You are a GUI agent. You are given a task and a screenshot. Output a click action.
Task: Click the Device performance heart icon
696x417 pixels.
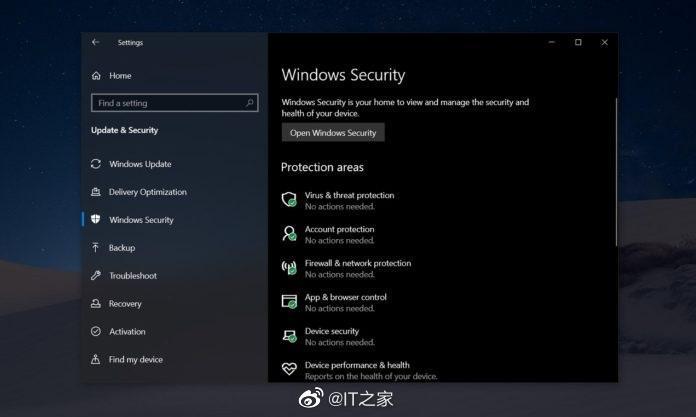289,369
